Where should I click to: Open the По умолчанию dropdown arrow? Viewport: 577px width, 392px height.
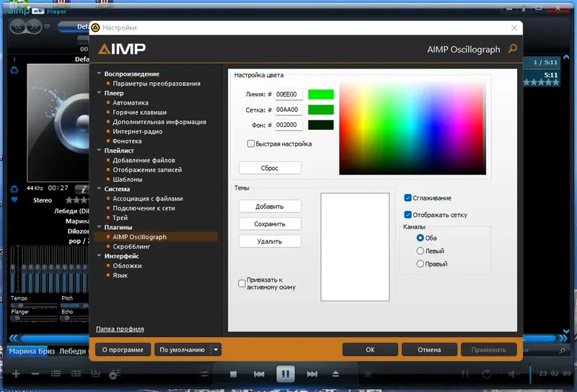coord(216,349)
